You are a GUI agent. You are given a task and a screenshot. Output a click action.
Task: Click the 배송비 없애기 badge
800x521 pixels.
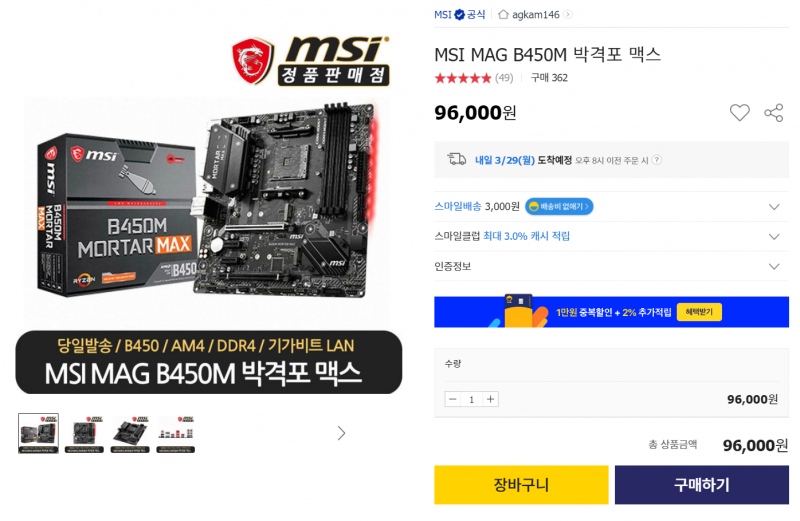point(559,206)
